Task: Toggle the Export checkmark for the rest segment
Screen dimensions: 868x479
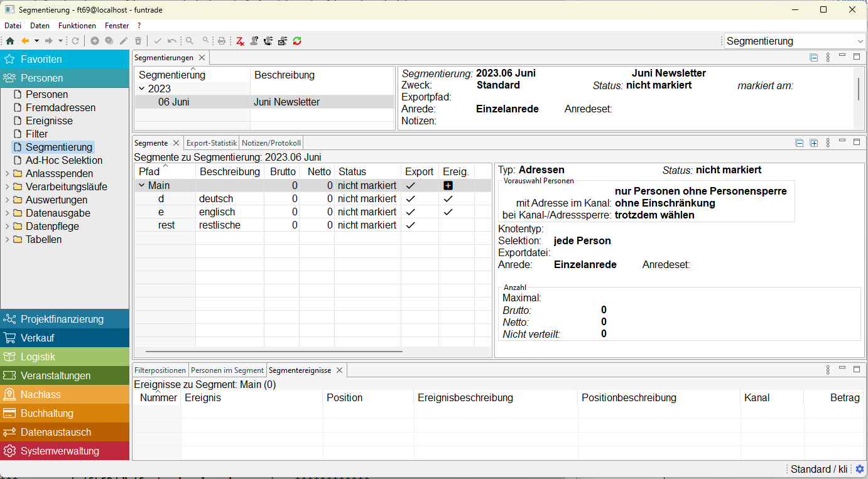Action: click(x=411, y=225)
